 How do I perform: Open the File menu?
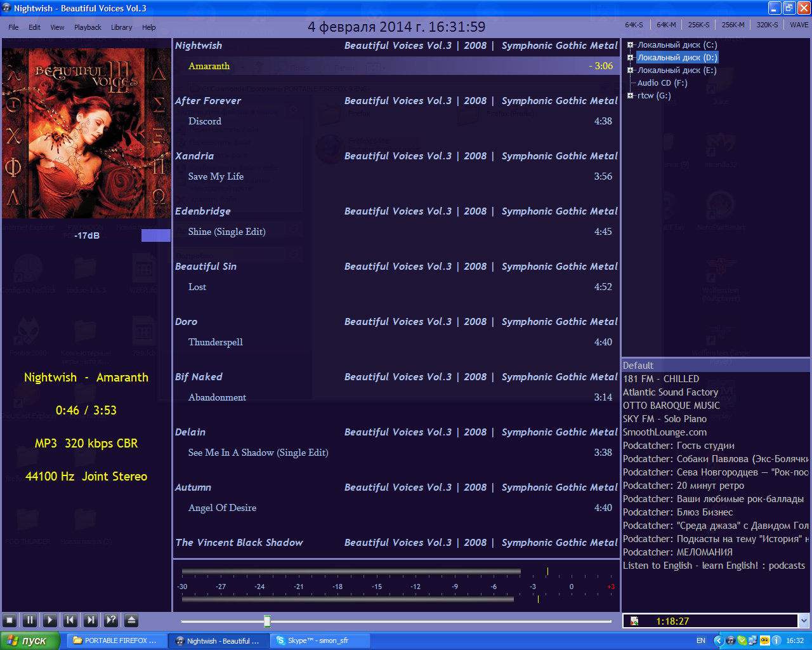tap(13, 27)
